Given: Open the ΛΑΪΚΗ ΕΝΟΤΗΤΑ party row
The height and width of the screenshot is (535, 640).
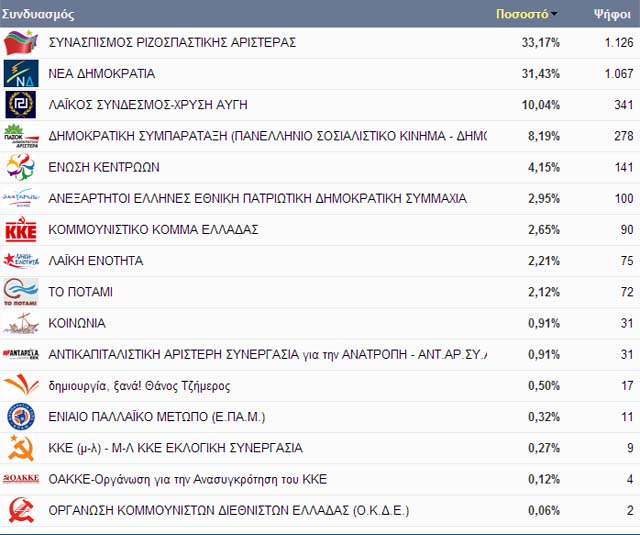Looking at the screenshot, I should (320, 261).
